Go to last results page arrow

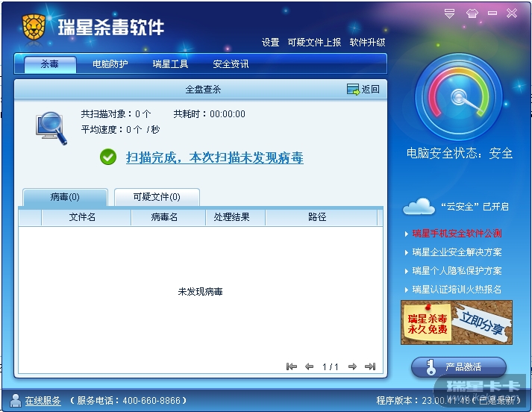[370, 366]
